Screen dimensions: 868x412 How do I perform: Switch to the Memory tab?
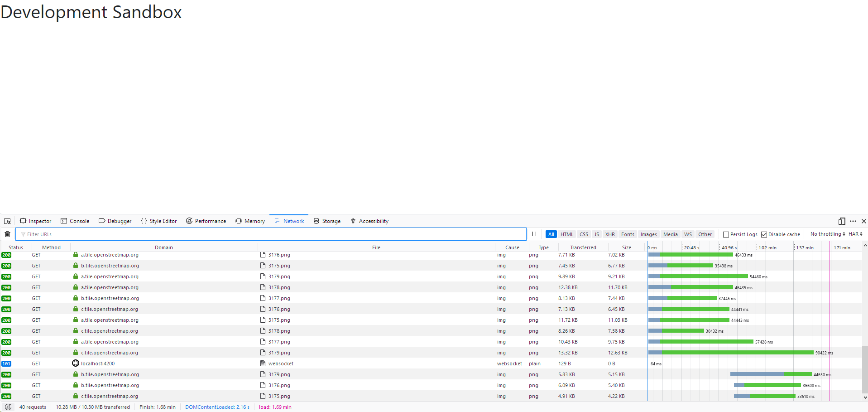coord(250,221)
